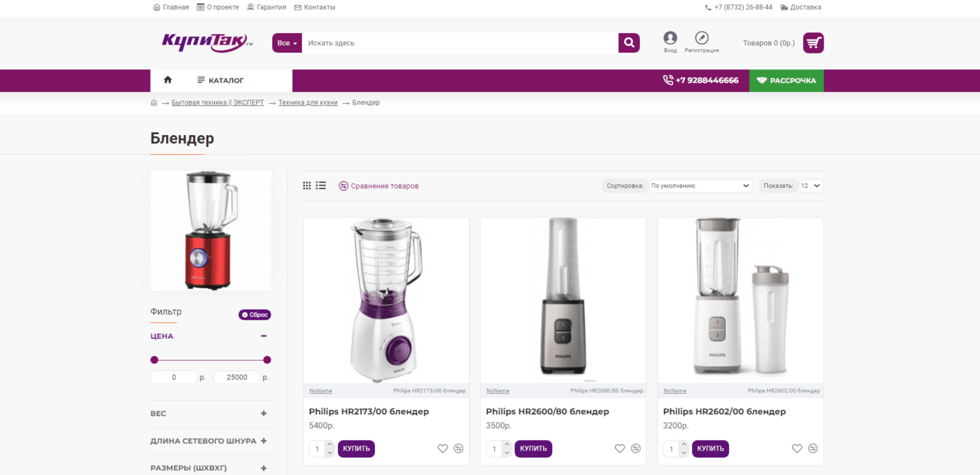Click the maximum price field
The width and height of the screenshot is (980, 475).
point(236,378)
